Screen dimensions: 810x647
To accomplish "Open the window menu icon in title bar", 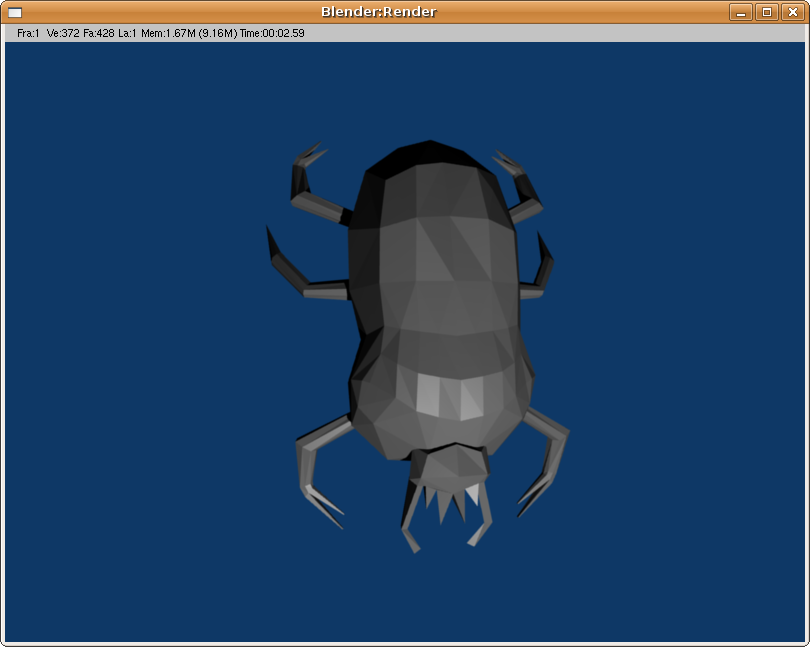I will tap(15, 12).
